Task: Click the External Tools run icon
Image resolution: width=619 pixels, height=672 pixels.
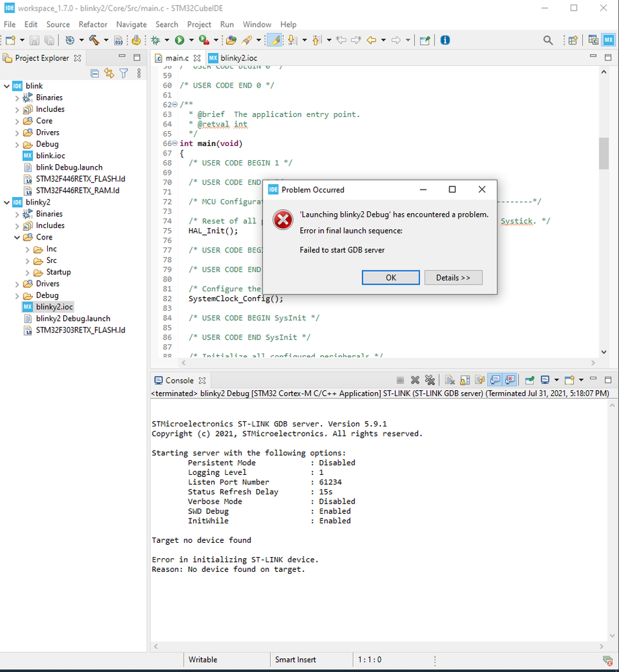Action: pyautogui.click(x=204, y=40)
